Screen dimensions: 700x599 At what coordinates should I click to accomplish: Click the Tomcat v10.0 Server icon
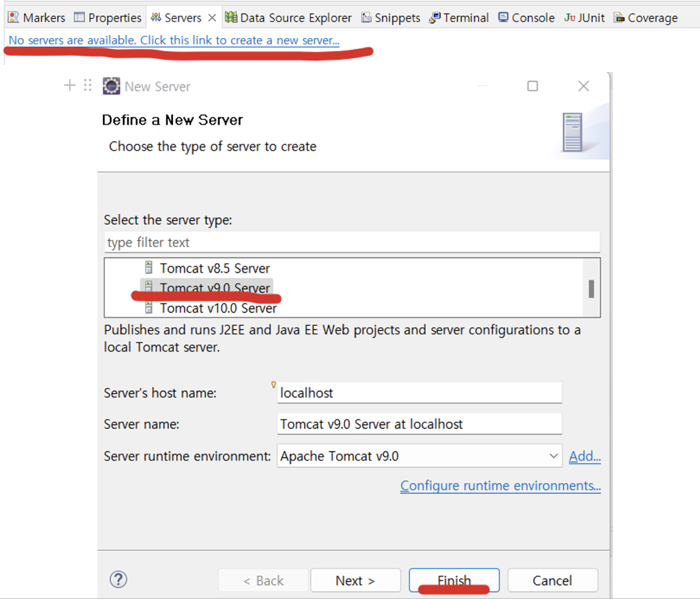tap(149, 308)
